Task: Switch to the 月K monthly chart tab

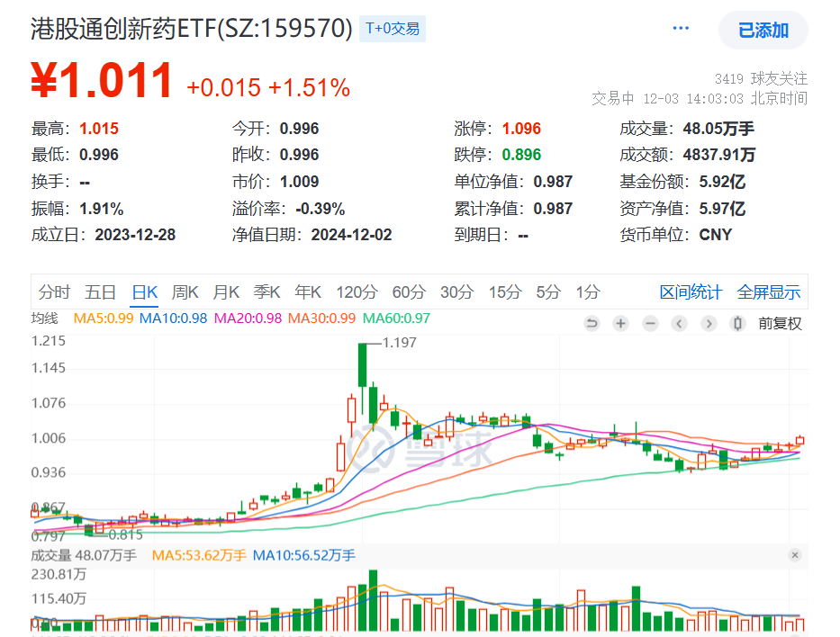Action: pyautogui.click(x=226, y=292)
